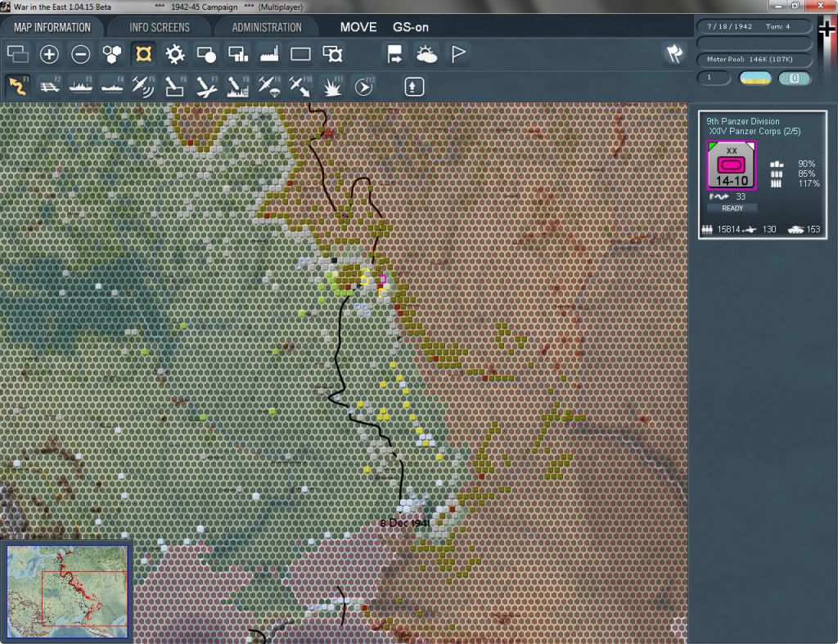Click the blue and yellow weather pill

(755, 78)
